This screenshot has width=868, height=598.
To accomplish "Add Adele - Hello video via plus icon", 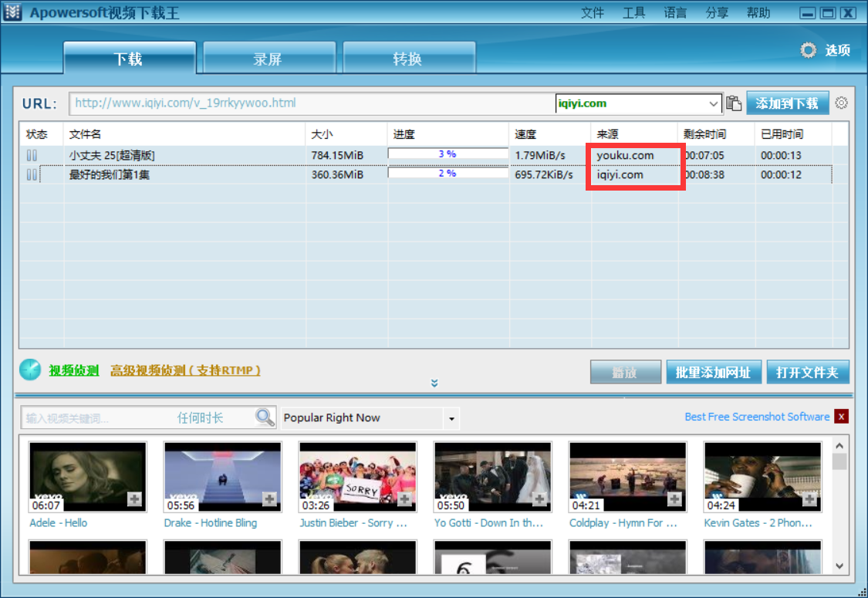I will [x=134, y=500].
